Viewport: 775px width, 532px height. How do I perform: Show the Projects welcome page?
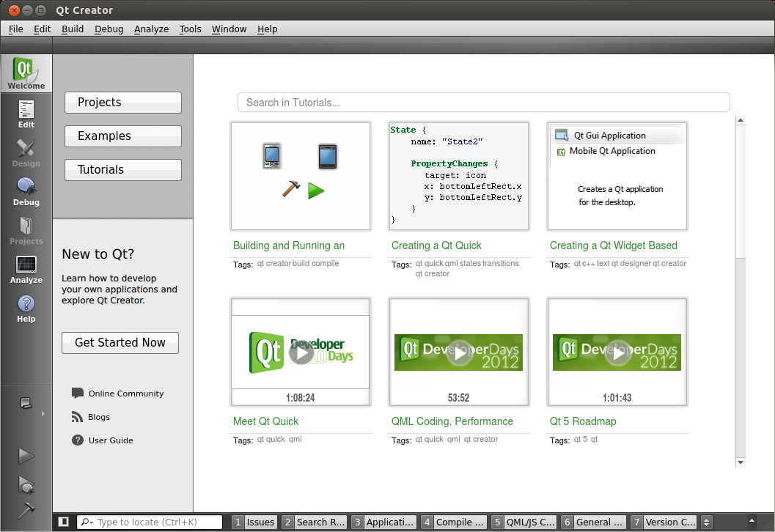(x=123, y=103)
